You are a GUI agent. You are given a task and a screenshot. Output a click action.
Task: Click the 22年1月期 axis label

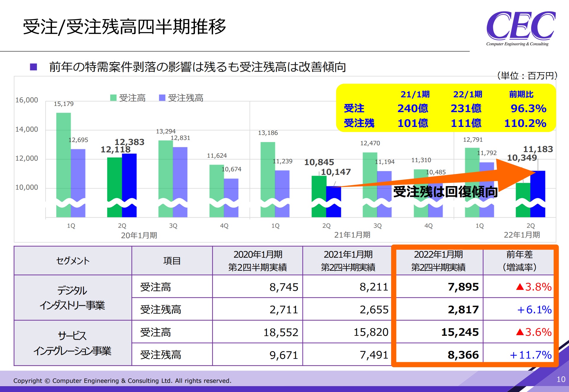522,235
